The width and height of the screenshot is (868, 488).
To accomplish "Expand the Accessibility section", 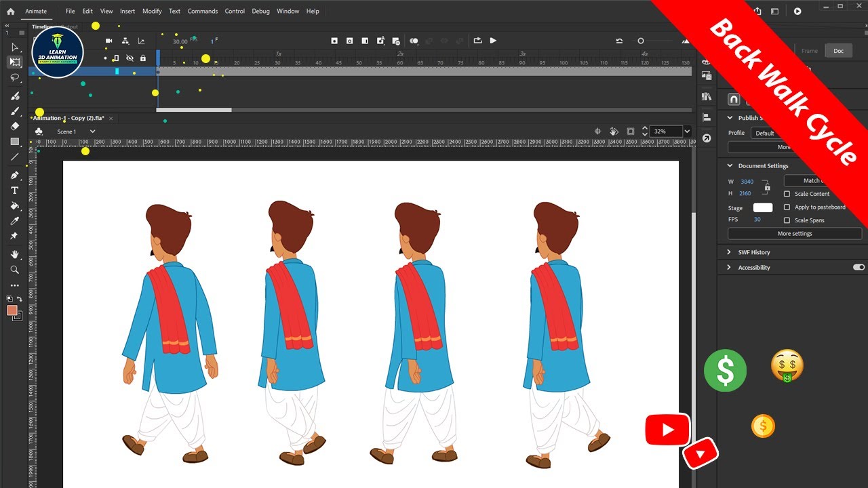I will click(x=730, y=268).
